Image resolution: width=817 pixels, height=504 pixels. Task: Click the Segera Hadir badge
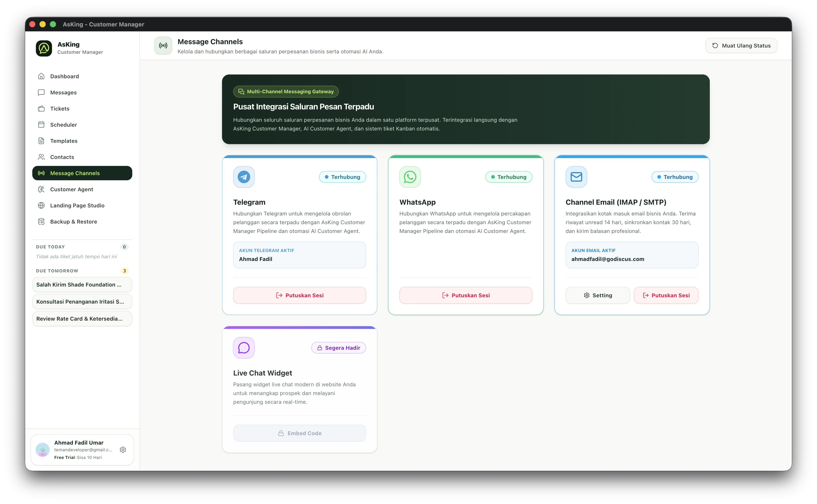(x=338, y=348)
